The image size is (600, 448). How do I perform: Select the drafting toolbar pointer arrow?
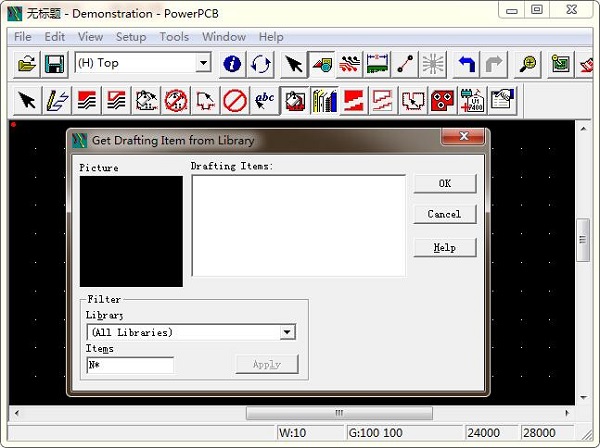pyautogui.click(x=28, y=100)
